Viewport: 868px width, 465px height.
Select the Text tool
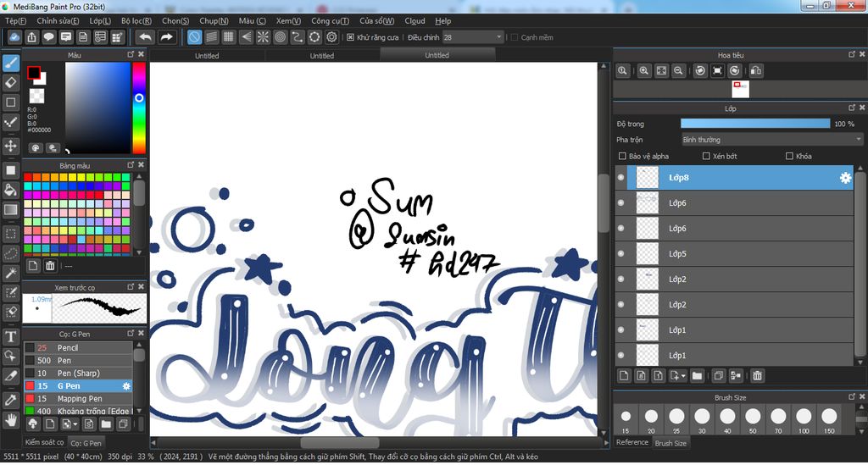(x=10, y=336)
